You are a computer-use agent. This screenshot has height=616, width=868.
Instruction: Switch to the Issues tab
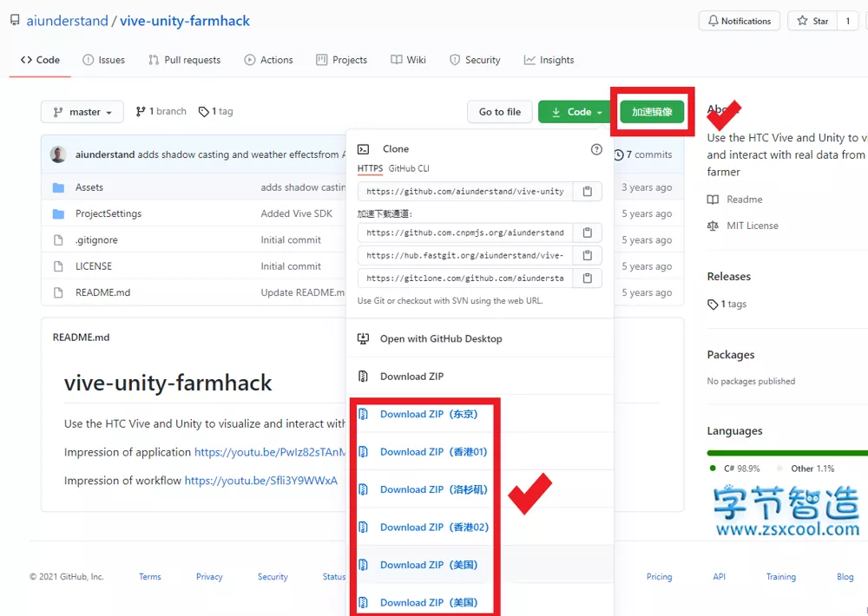point(103,60)
